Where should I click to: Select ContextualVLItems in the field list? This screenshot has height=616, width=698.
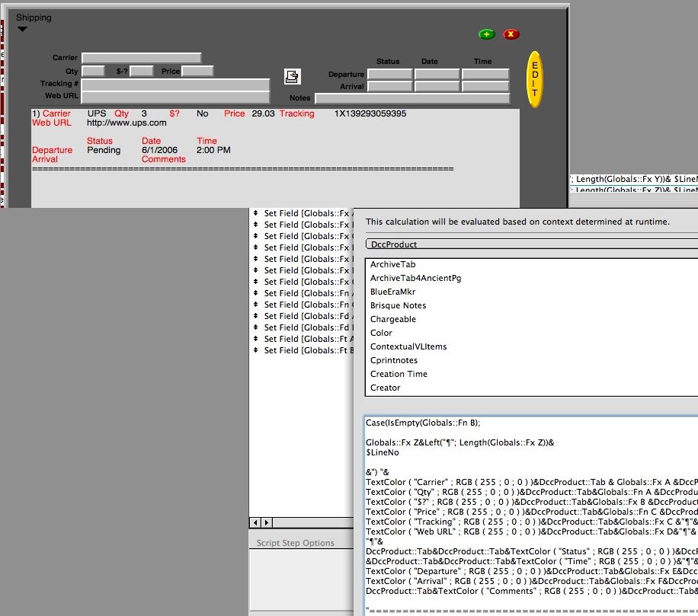(408, 346)
